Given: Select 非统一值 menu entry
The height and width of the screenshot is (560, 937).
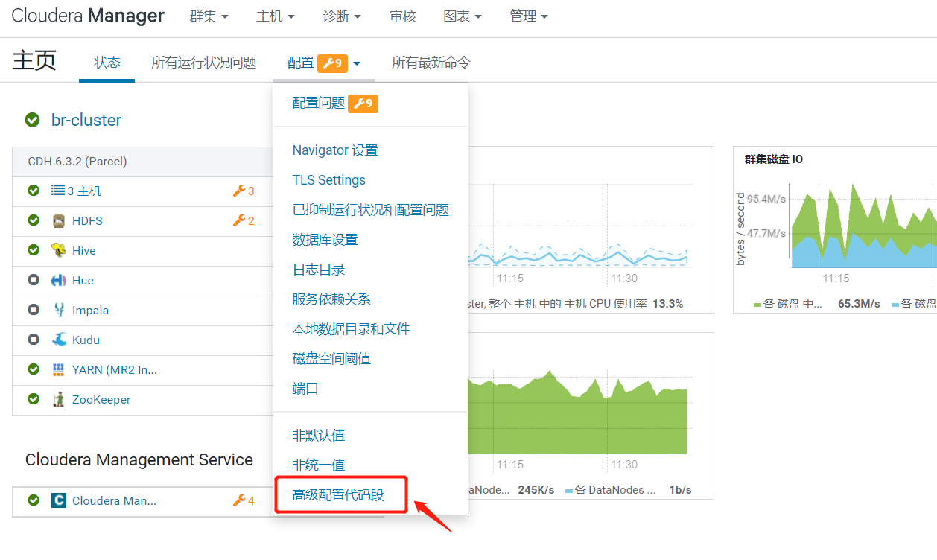Looking at the screenshot, I should pos(319,465).
